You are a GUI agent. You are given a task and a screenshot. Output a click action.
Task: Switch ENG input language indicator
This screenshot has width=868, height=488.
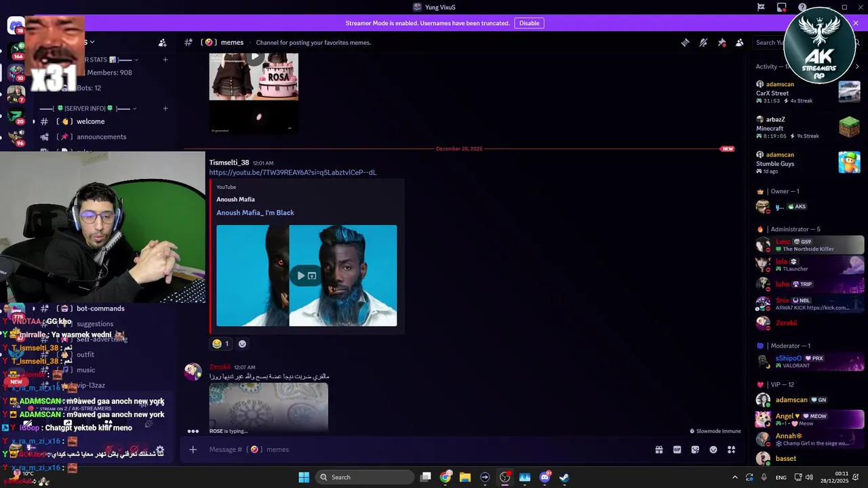point(781,477)
